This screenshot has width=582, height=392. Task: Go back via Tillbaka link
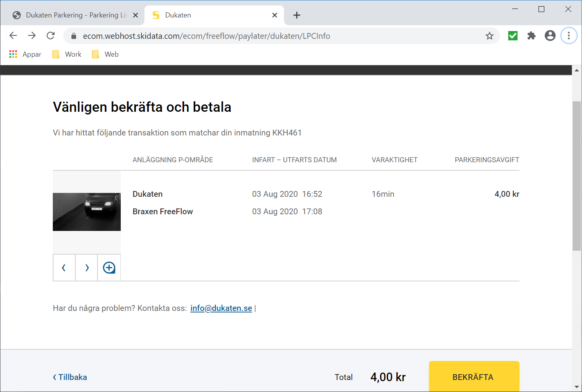[70, 377]
